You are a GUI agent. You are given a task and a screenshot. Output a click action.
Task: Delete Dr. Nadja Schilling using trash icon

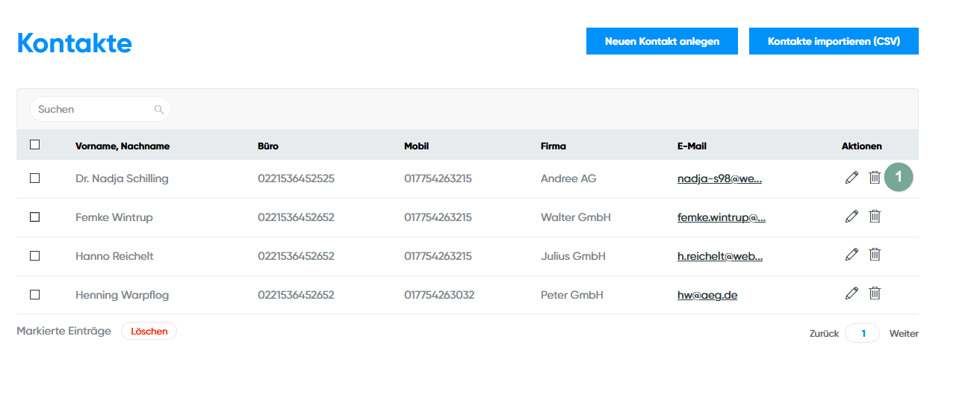(875, 178)
